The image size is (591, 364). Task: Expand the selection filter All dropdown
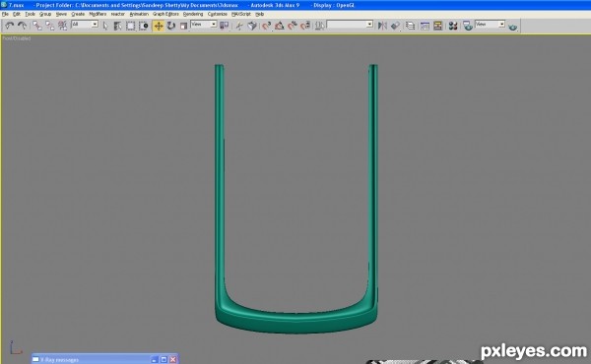(x=85, y=24)
